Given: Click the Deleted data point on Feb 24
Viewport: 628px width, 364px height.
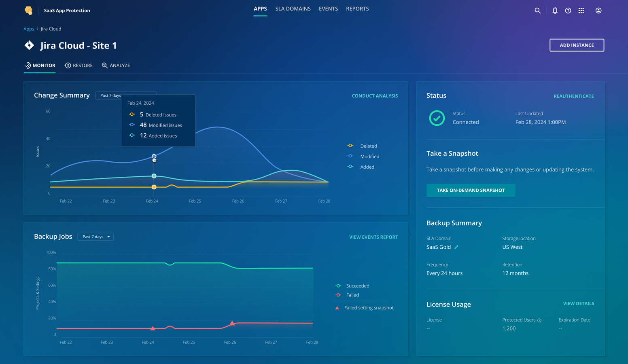Looking at the screenshot, I should click(154, 187).
